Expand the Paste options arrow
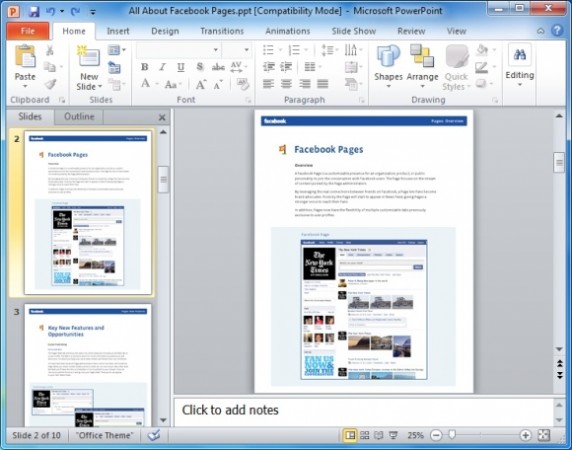 click(x=25, y=86)
